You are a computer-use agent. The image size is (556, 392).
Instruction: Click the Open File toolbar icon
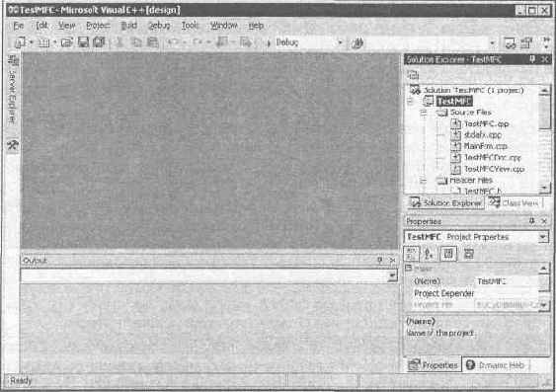(x=67, y=42)
